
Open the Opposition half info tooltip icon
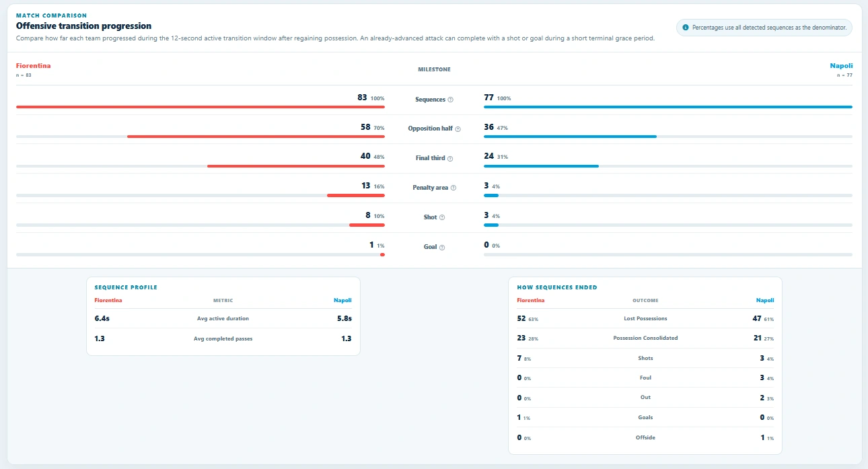(458, 129)
